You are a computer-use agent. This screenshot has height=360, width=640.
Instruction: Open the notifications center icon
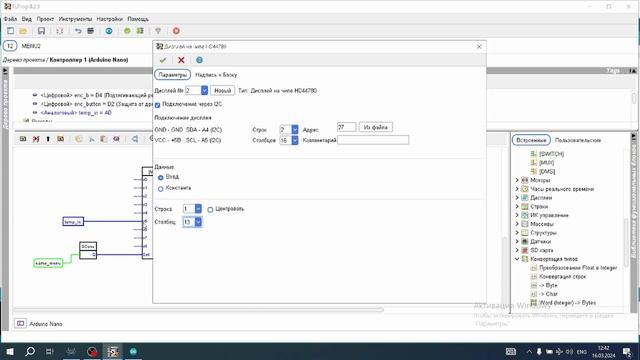pyautogui.click(x=627, y=351)
